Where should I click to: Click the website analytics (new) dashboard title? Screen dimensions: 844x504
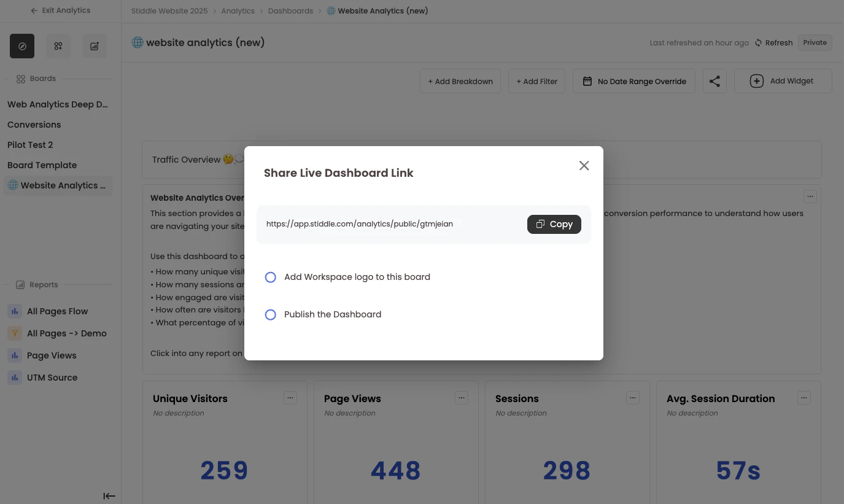click(205, 42)
